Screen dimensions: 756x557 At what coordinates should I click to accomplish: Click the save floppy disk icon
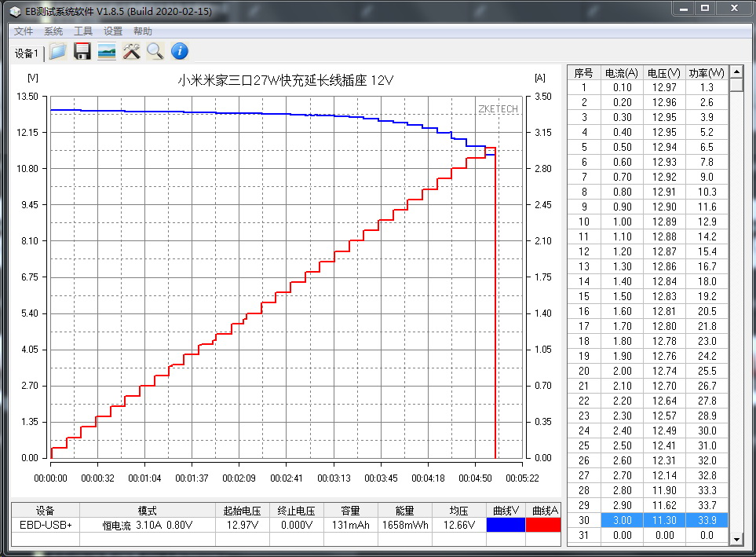point(82,52)
